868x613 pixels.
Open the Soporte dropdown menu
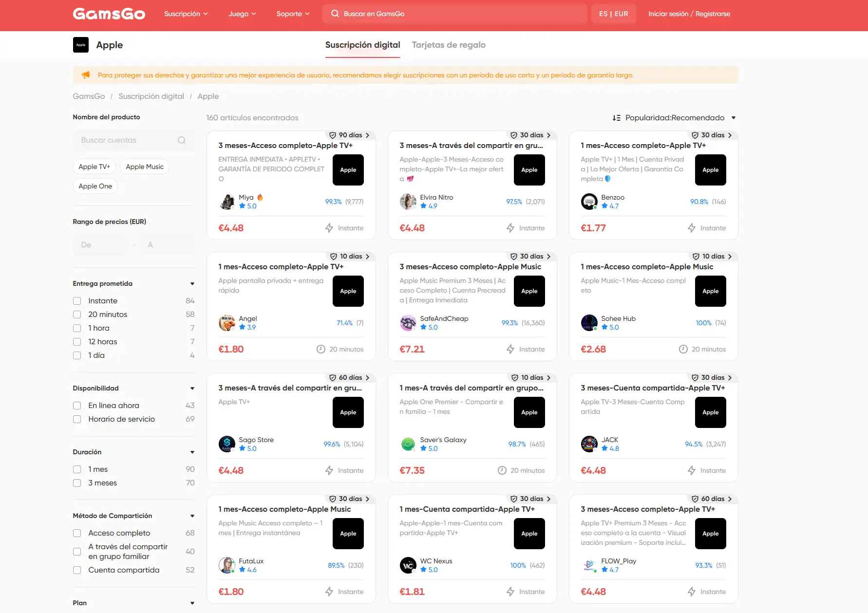coord(293,14)
